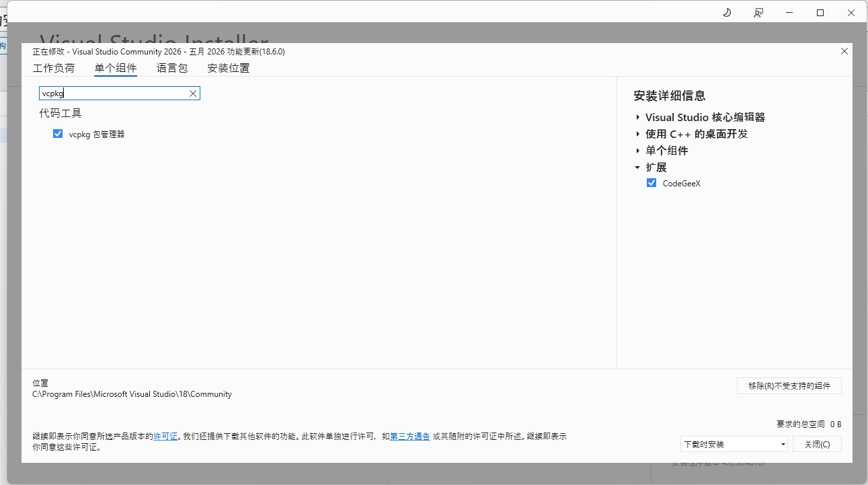Expand 单个组件 in install details
868x485 pixels.
click(x=637, y=151)
